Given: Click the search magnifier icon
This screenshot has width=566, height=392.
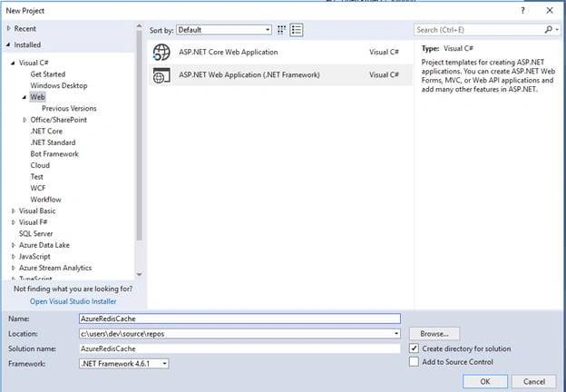Looking at the screenshot, I should coord(548,30).
